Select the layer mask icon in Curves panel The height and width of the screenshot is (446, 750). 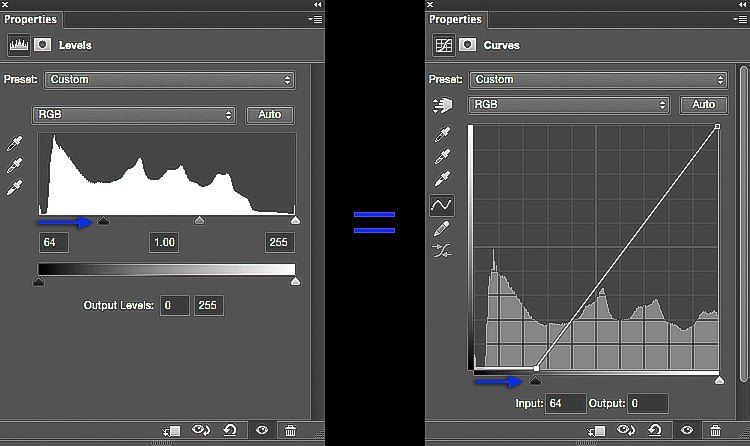(x=467, y=45)
